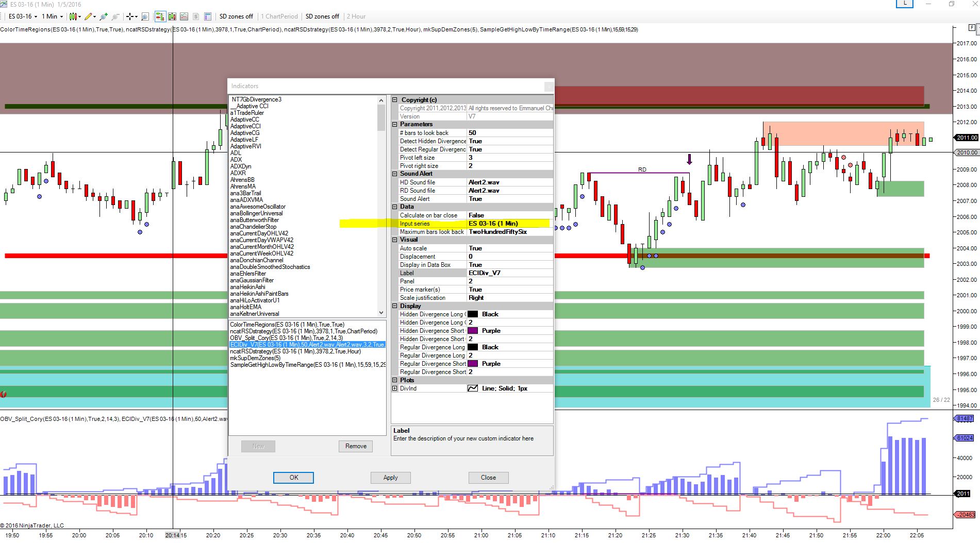Select ColorTimeRegions in applied indicators list

287,325
